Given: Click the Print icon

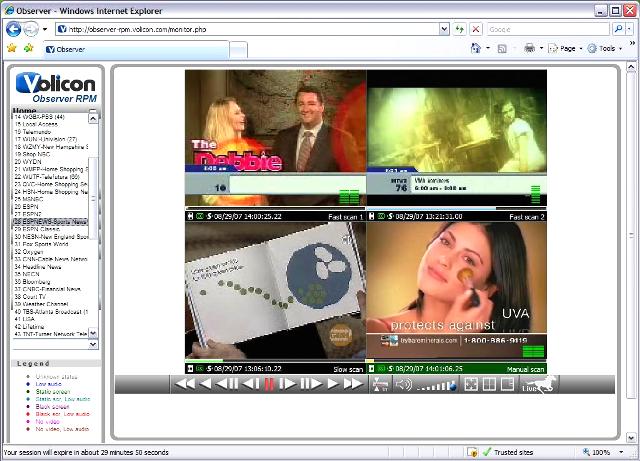Looking at the screenshot, I should click(529, 49).
